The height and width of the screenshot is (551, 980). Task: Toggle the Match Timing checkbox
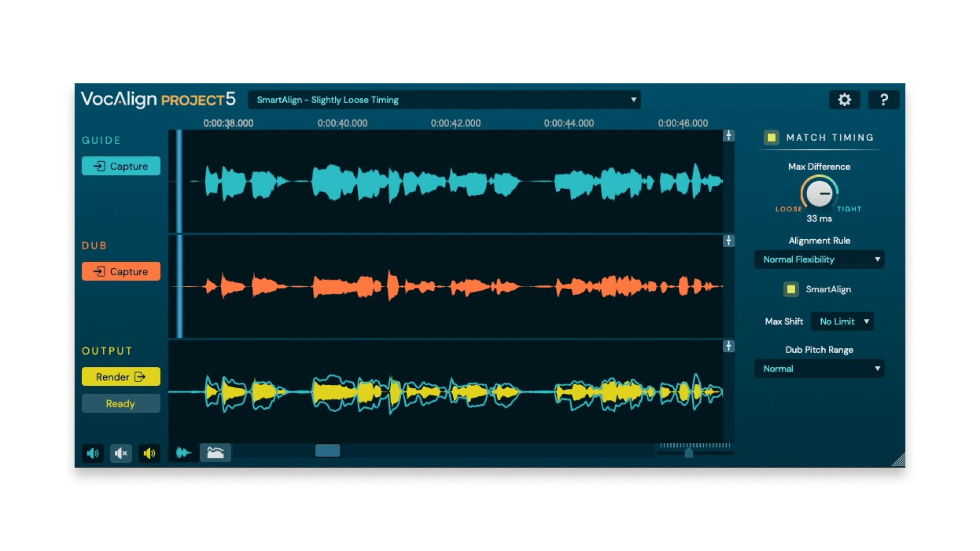click(771, 137)
